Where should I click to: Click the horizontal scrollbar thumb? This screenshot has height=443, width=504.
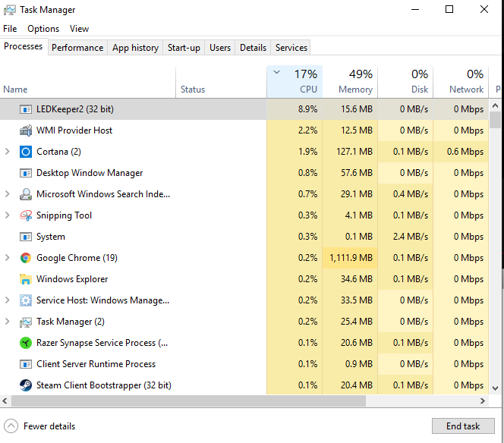189,401
